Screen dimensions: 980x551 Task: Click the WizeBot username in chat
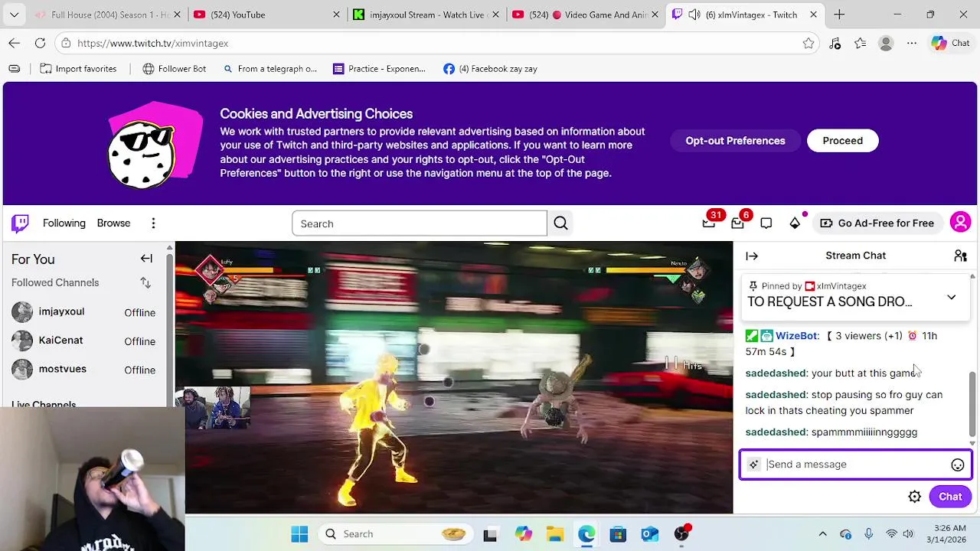(x=796, y=336)
